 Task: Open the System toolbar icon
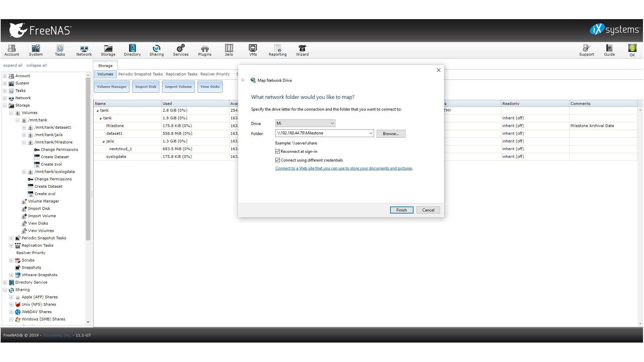click(36, 50)
